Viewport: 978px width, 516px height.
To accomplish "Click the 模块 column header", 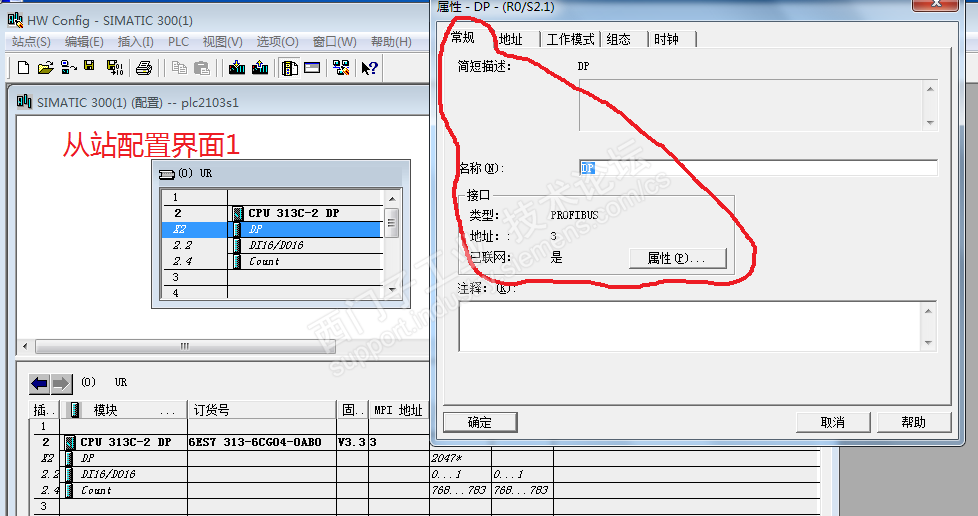I will tap(123, 410).
